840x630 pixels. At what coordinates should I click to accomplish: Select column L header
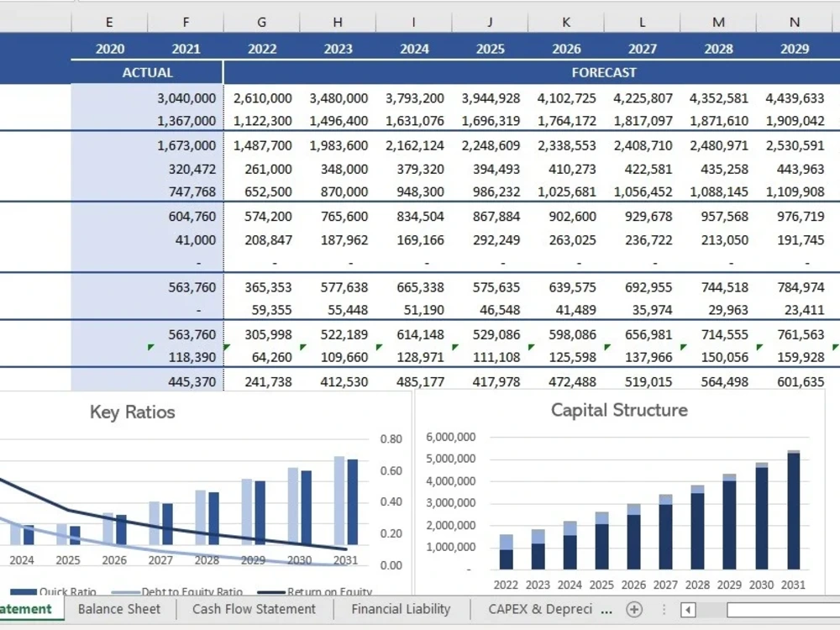point(643,22)
